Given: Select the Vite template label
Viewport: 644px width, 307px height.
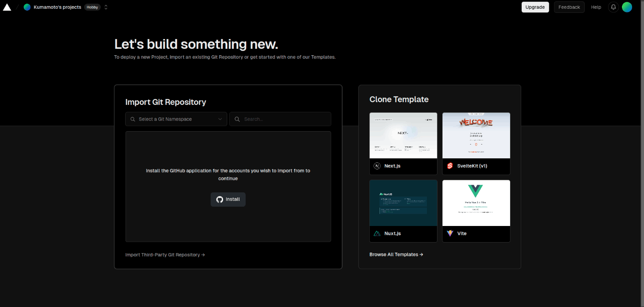Looking at the screenshot, I should (462, 233).
